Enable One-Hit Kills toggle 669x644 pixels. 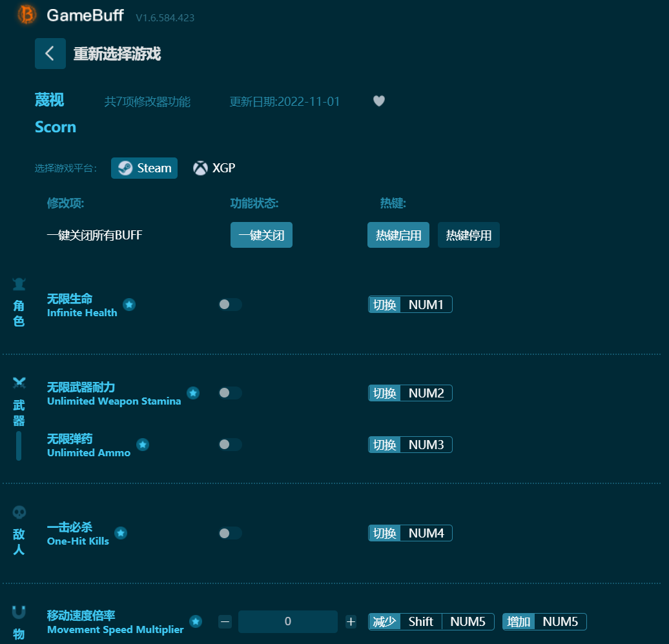click(230, 533)
